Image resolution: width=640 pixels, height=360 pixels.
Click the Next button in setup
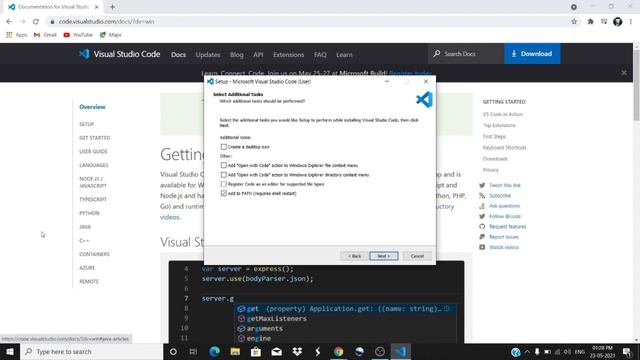pos(384,256)
